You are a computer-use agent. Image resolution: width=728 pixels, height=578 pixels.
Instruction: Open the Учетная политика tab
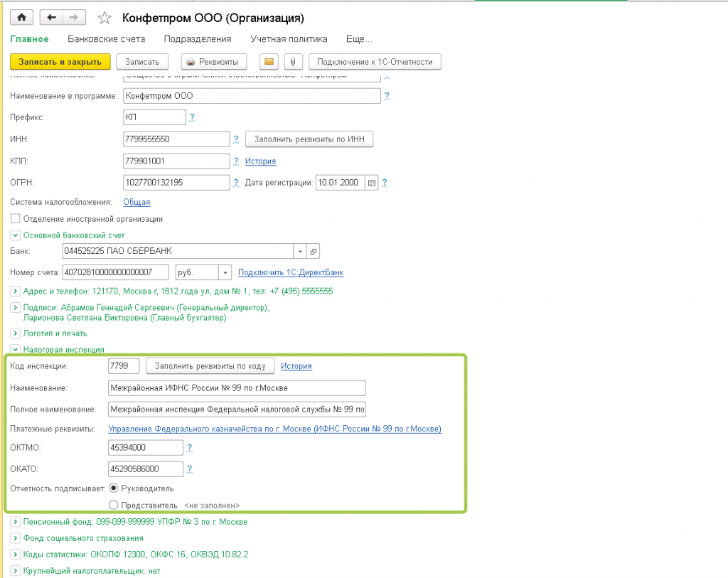click(x=289, y=39)
